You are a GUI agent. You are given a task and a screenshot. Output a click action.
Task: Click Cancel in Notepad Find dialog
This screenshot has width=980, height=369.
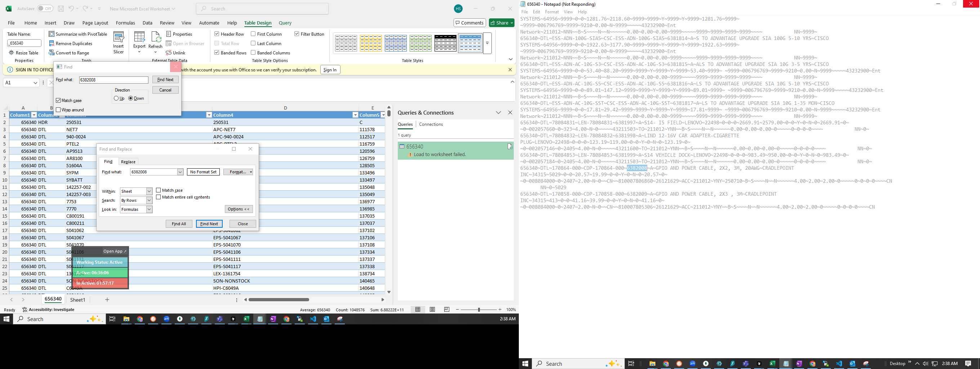[165, 90]
